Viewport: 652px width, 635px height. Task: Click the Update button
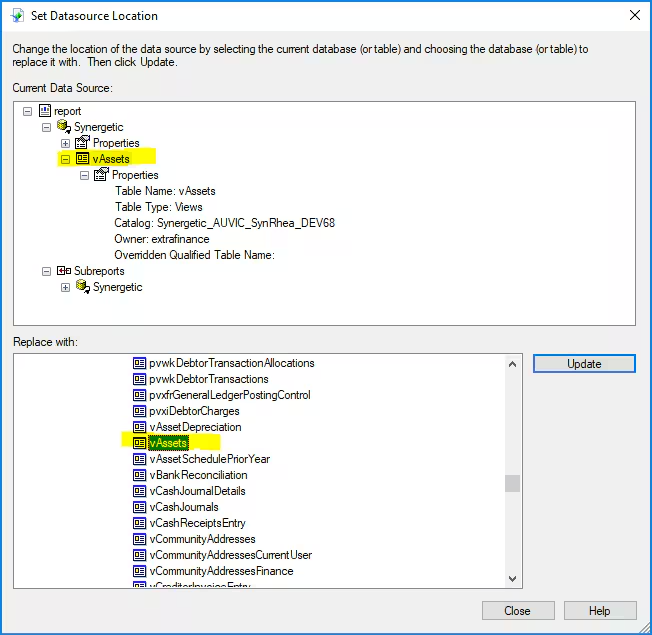tap(584, 363)
